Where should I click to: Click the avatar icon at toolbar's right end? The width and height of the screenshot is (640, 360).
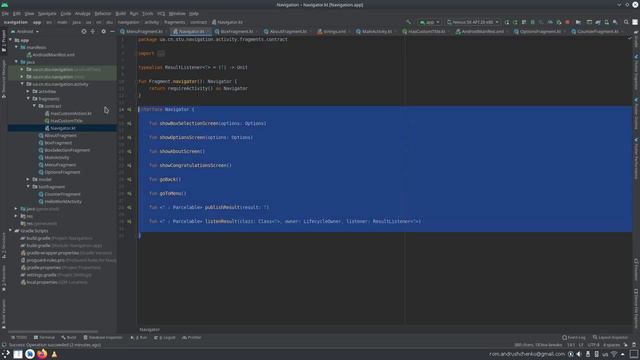coord(635,22)
